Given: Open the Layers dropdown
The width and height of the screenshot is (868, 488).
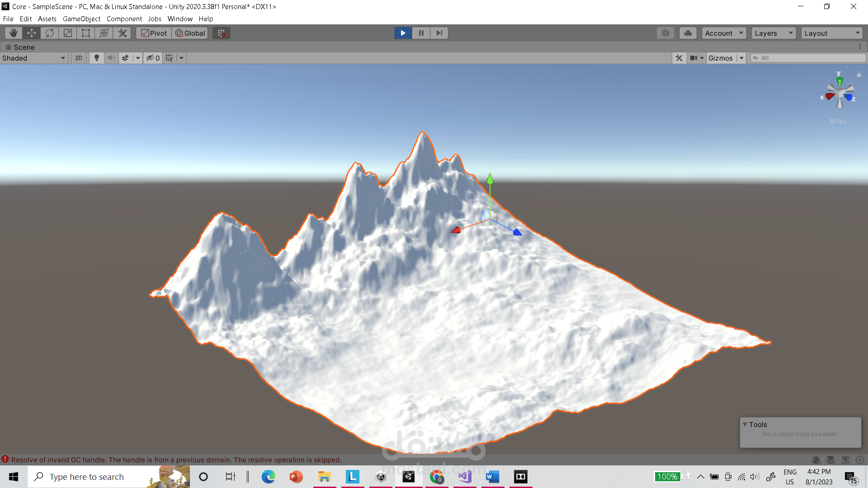Looking at the screenshot, I should tap(774, 33).
